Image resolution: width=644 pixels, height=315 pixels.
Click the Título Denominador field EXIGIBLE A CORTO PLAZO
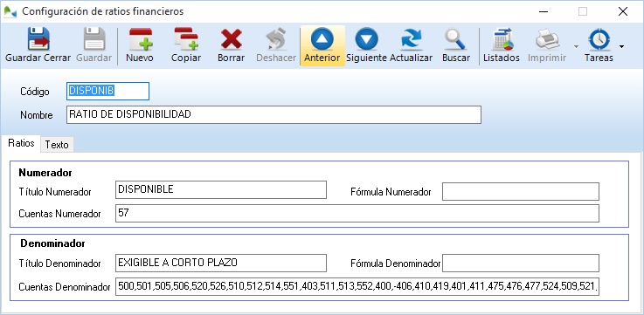pyautogui.click(x=221, y=263)
